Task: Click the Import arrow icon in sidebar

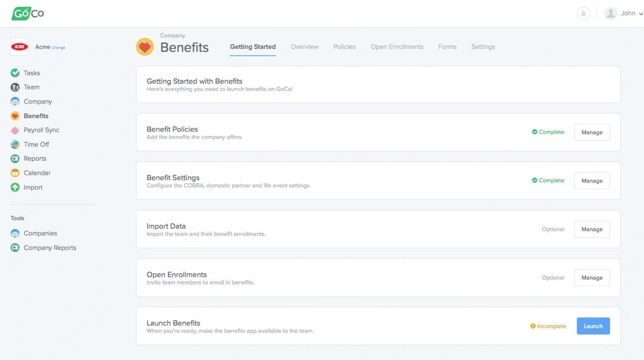Action: click(15, 187)
